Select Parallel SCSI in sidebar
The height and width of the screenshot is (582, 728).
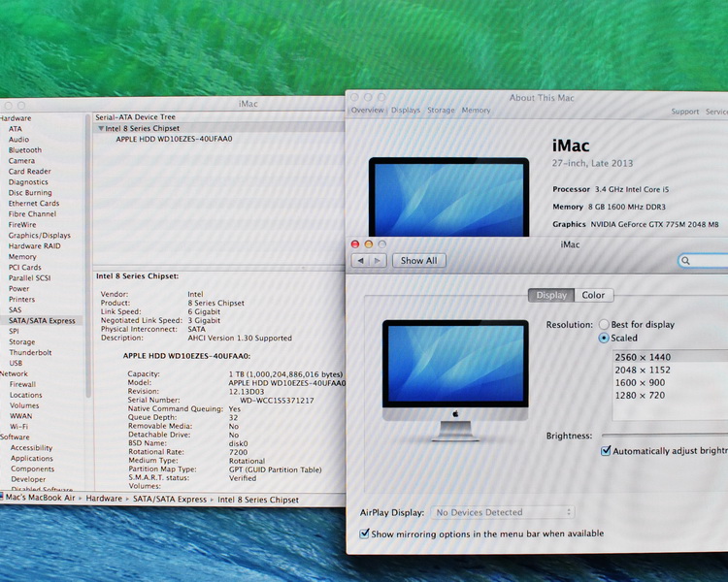point(30,278)
